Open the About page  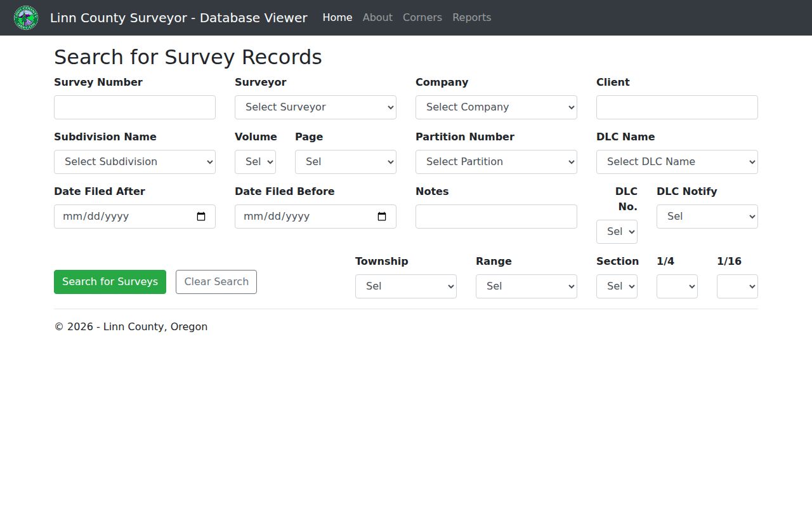pos(377,18)
